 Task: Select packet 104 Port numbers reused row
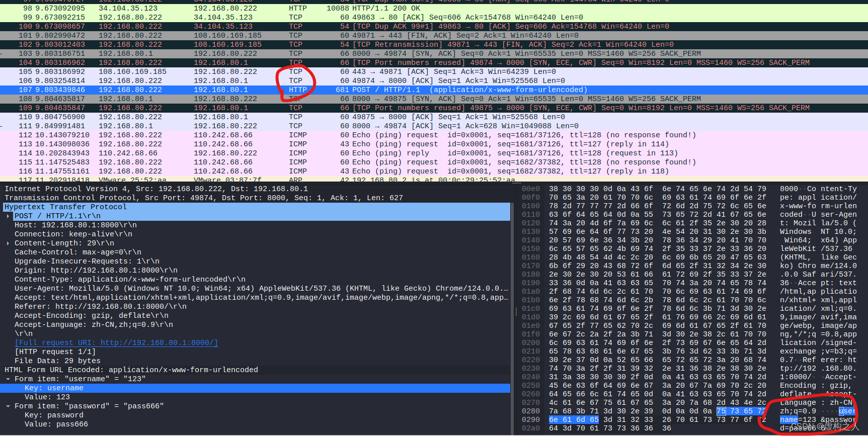434,62
